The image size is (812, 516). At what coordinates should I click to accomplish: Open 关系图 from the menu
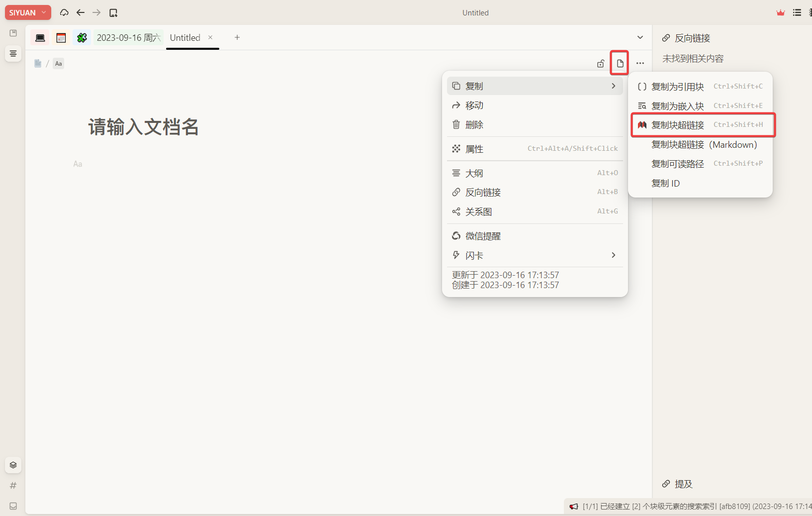[535, 212]
